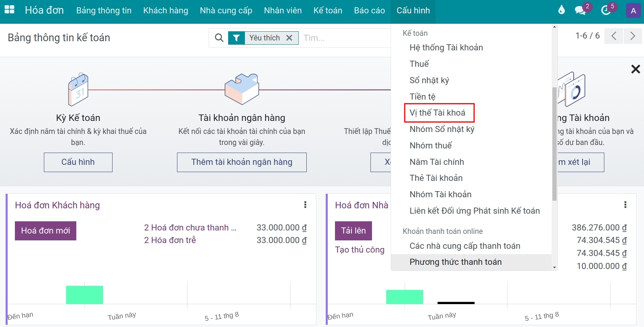Open options menu of Hoá đơn Nhà card
This screenshot has width=644, height=327.
point(625,205)
